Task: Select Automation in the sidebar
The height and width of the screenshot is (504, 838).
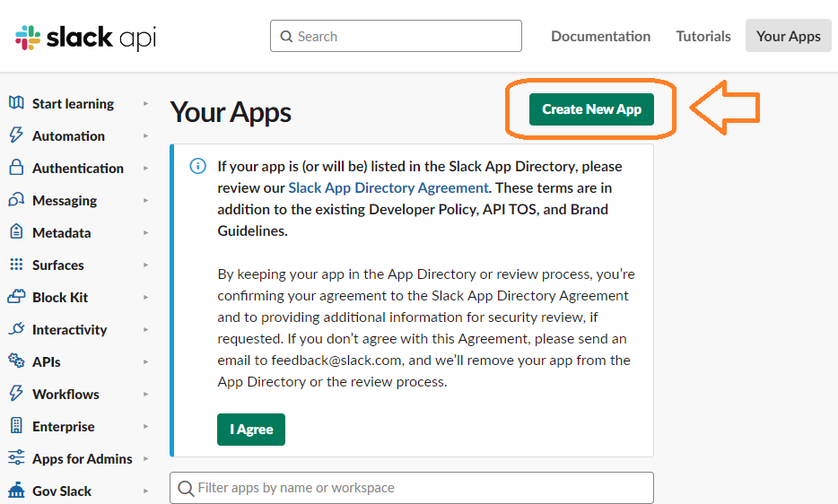Action: pyautogui.click(x=68, y=135)
